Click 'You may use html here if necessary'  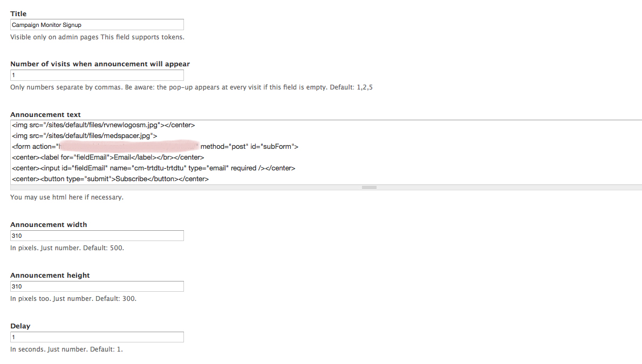(66, 197)
